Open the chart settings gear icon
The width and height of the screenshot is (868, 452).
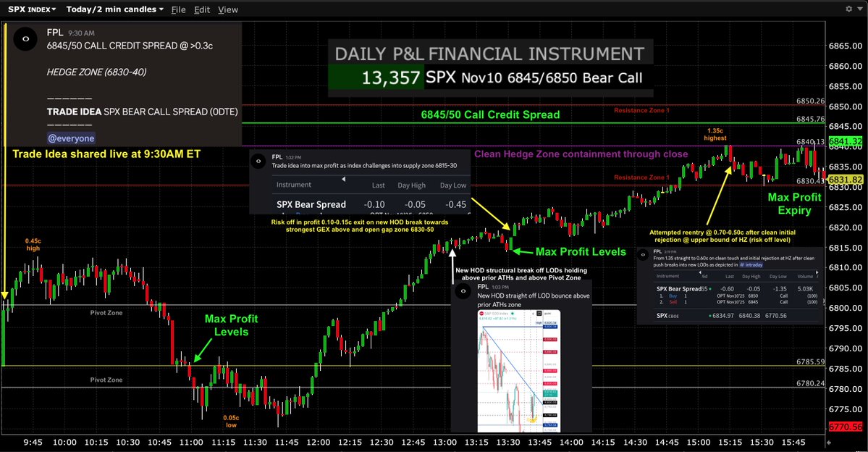pos(847,9)
